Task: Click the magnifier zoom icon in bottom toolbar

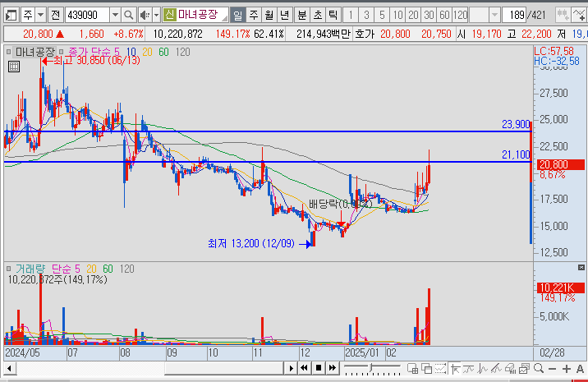Action: pyautogui.click(x=539, y=369)
